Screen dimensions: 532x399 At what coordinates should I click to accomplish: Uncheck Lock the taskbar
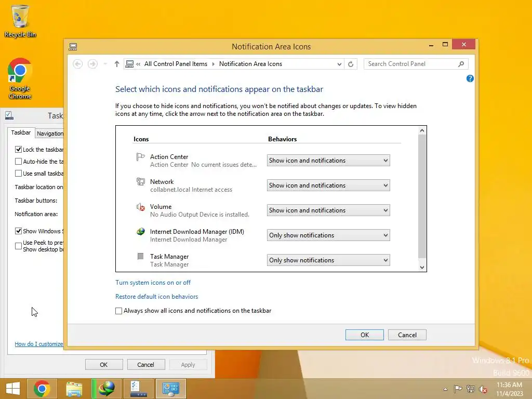(x=18, y=149)
